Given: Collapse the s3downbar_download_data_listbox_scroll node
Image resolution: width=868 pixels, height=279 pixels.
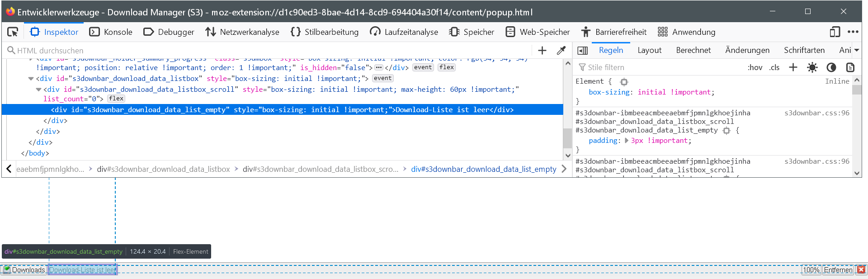Looking at the screenshot, I should [x=38, y=90].
